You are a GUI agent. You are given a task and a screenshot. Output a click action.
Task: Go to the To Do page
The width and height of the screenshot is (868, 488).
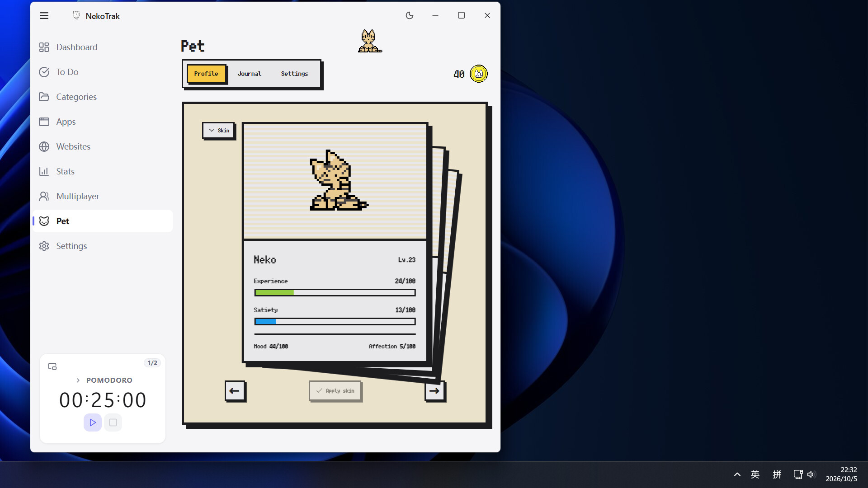[103, 72]
